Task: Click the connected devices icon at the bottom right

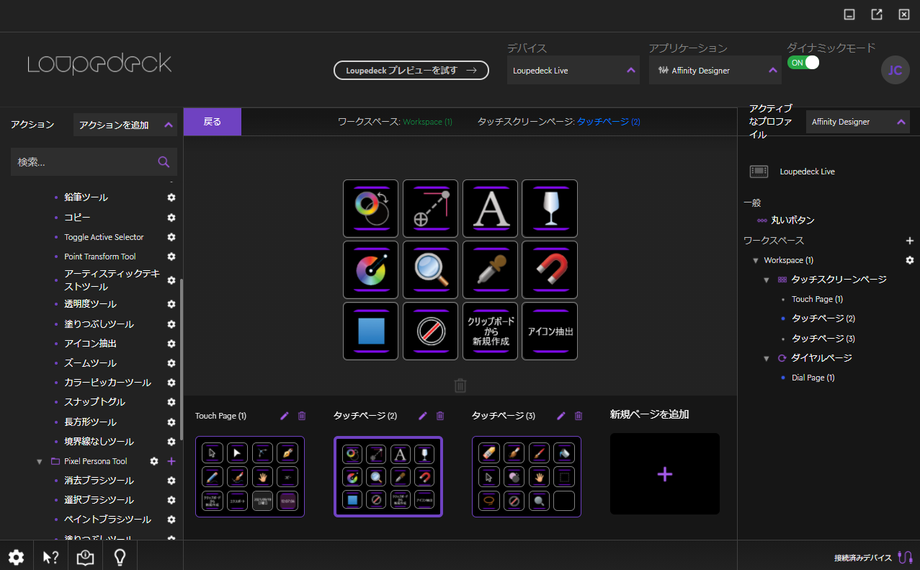Action: pyautogui.click(x=905, y=557)
